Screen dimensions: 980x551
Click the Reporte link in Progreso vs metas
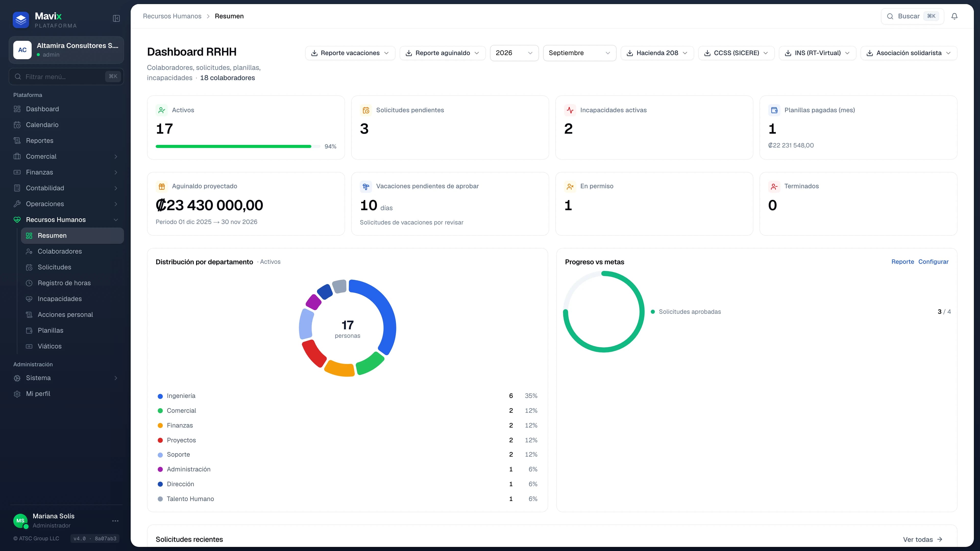click(x=902, y=262)
